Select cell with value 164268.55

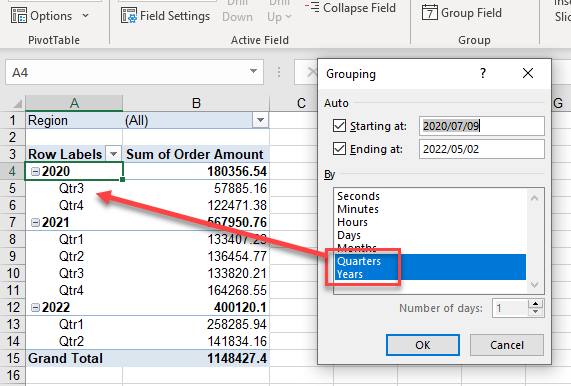pos(196,290)
